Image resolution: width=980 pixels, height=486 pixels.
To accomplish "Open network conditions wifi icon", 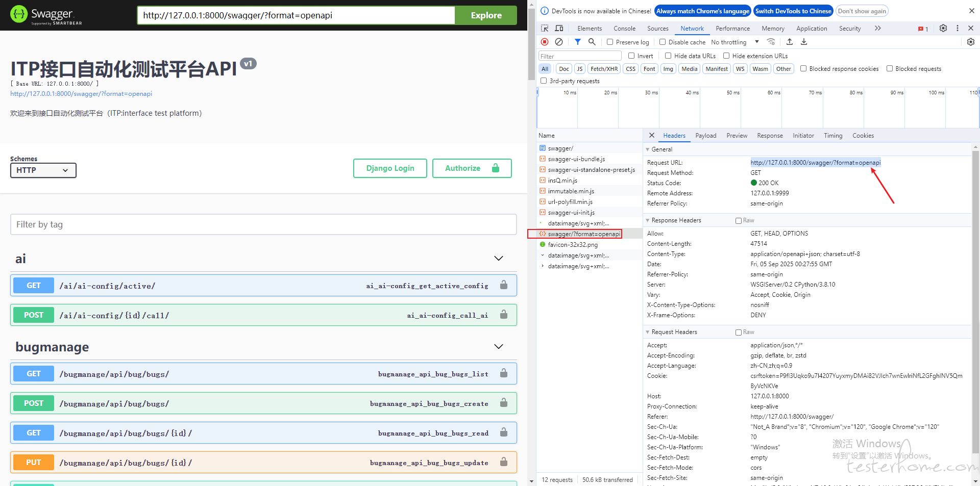I will (x=771, y=42).
